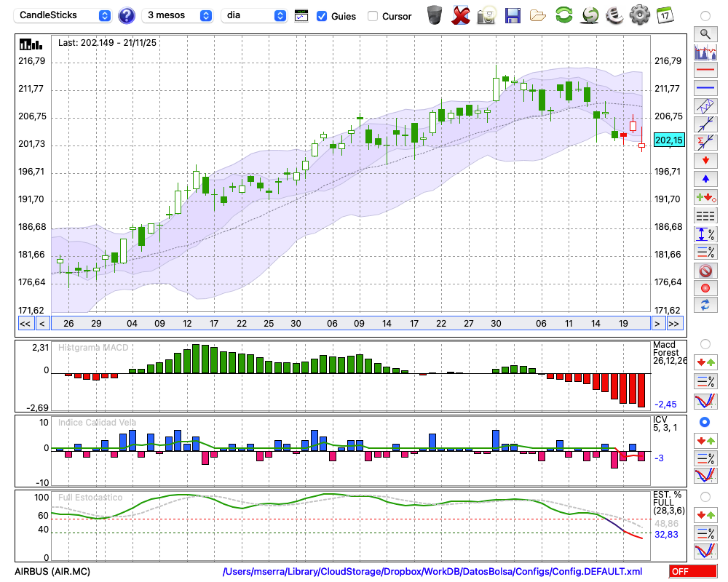The width and height of the screenshot is (728, 582).
Task: Select the zigzag channel drawing tool
Action: [705, 106]
